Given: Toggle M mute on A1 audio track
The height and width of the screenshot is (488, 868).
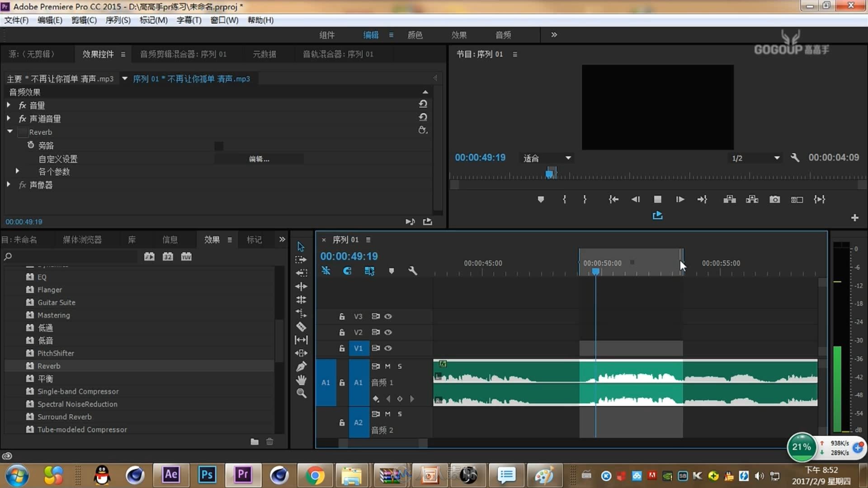Looking at the screenshot, I should pos(387,366).
